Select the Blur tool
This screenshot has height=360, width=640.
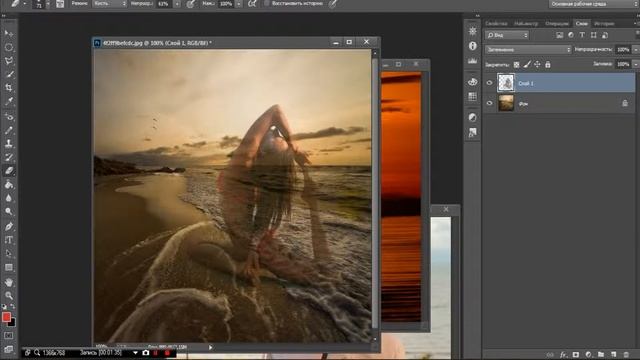pyautogui.click(x=8, y=198)
